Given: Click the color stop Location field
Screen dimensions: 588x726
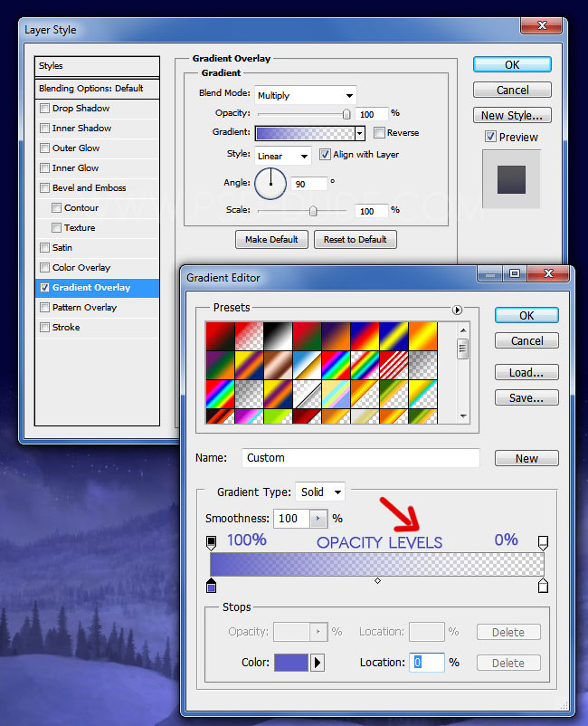Looking at the screenshot, I should tap(427, 663).
